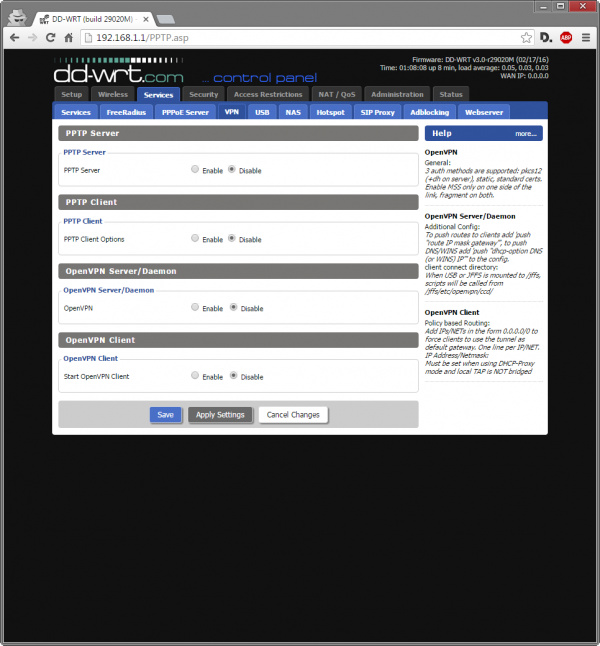Image resolution: width=600 pixels, height=646 pixels.
Task: Close the DD-WRT browser tab
Action: tap(144, 19)
